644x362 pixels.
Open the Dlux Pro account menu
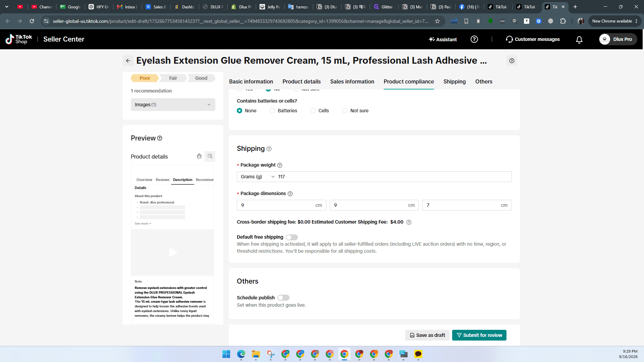point(618,39)
